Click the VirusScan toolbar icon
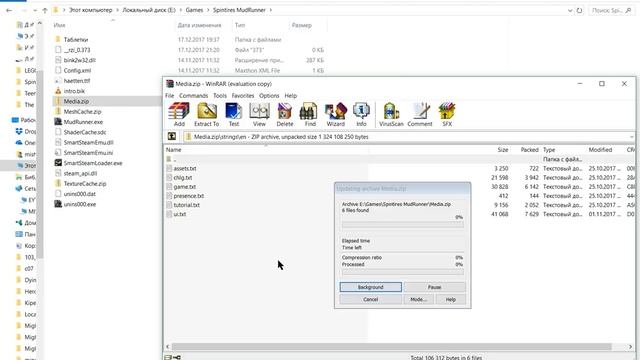 (391, 114)
